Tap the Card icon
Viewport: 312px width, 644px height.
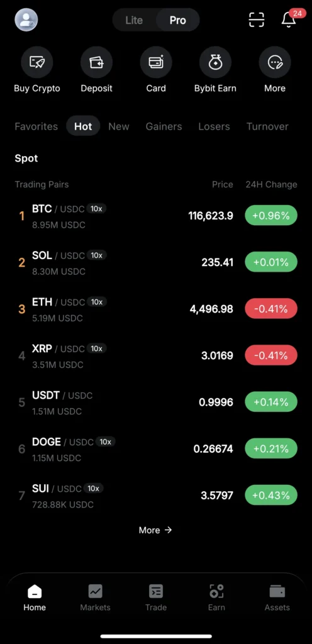pos(156,62)
